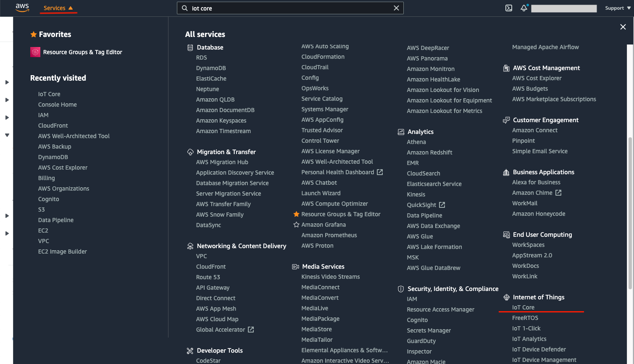The width and height of the screenshot is (634, 364).
Task: Open DynamoDB under Database
Action: (211, 68)
